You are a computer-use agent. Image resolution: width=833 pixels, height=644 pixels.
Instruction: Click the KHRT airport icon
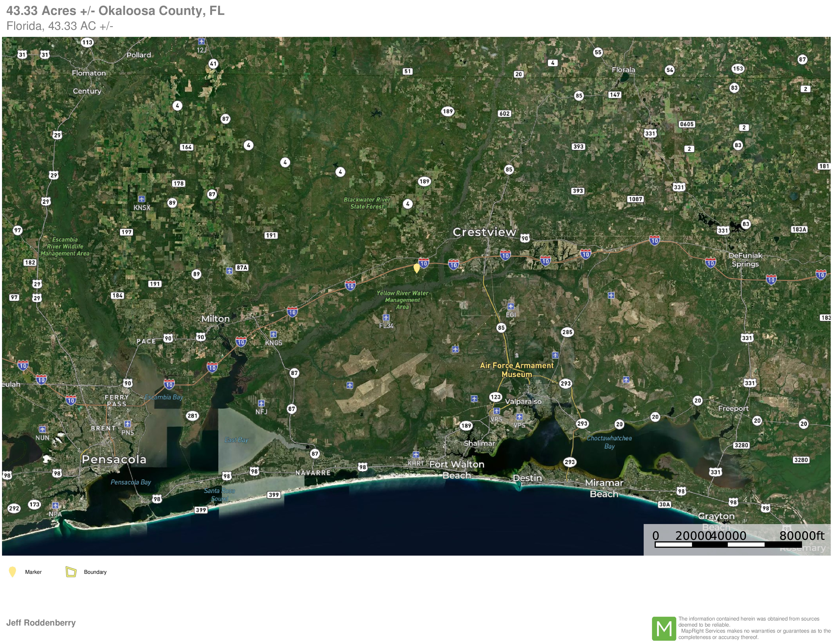point(416,455)
